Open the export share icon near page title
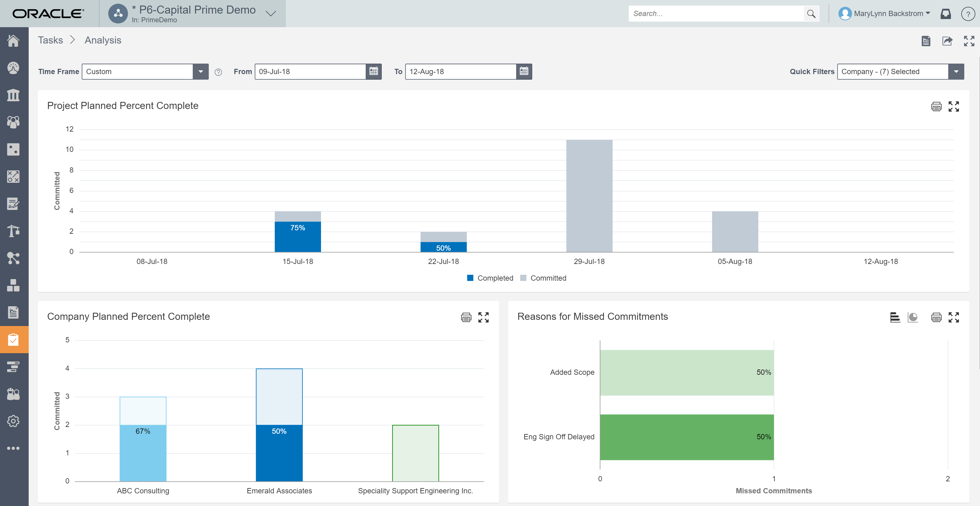 tap(947, 41)
